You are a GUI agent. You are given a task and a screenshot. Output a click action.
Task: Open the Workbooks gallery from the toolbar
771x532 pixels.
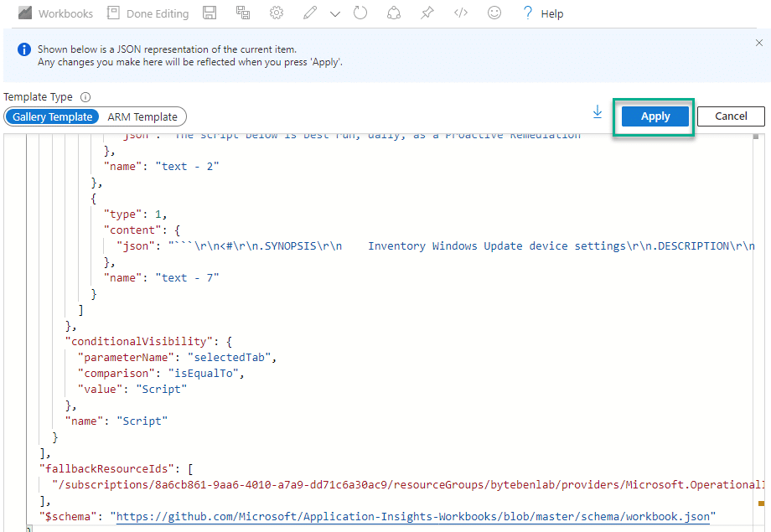(55, 13)
